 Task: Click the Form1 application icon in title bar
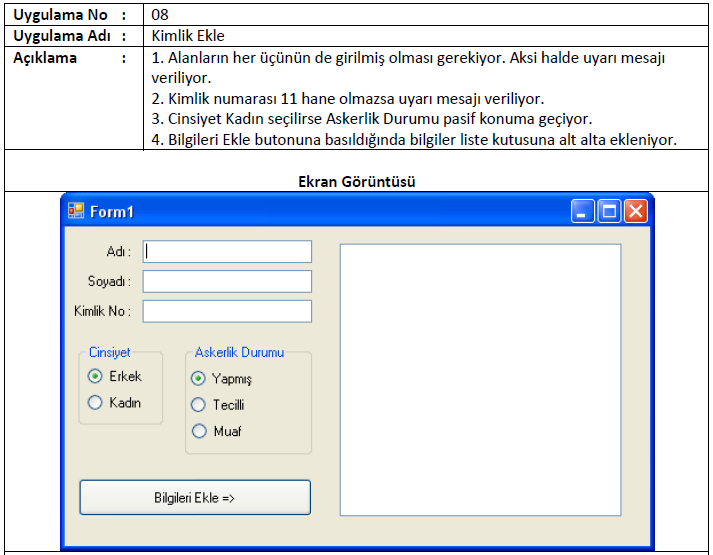click(76, 211)
